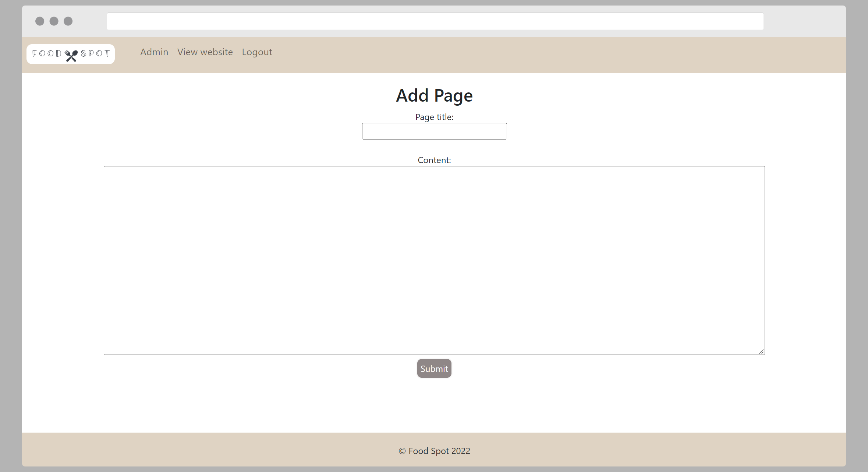This screenshot has width=868, height=472.
Task: Click the word Page in heading
Action: (453, 96)
